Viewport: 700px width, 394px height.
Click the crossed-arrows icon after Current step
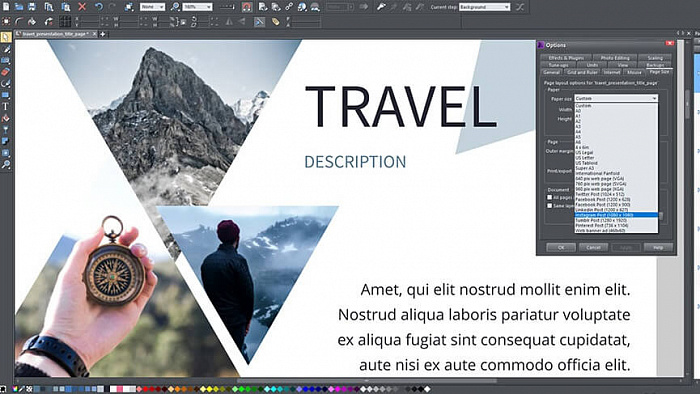click(x=520, y=7)
